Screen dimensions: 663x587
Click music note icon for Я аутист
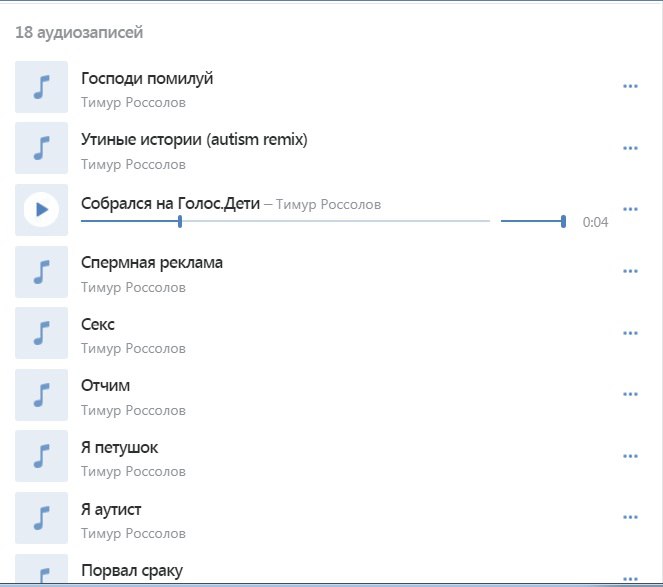point(41,518)
